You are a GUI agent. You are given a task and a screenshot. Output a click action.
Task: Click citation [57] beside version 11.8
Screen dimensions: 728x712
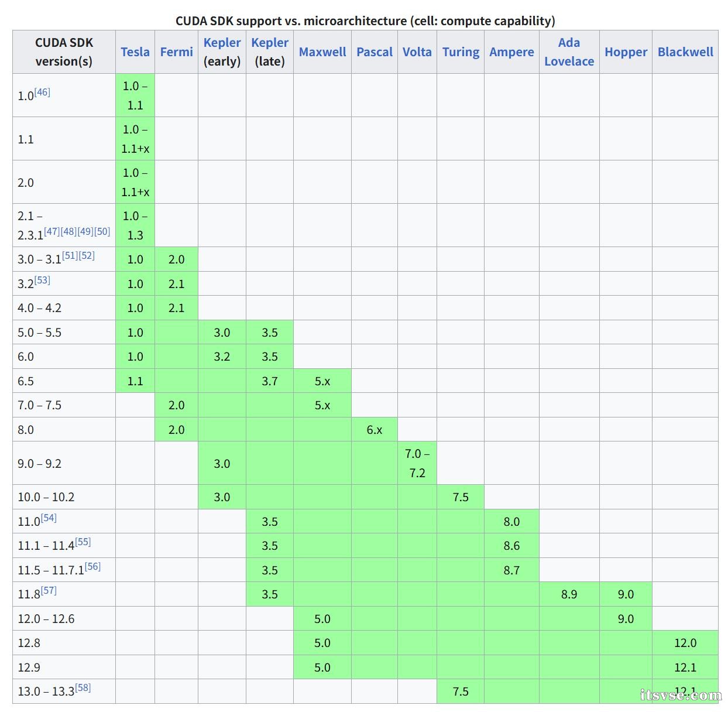(49, 590)
